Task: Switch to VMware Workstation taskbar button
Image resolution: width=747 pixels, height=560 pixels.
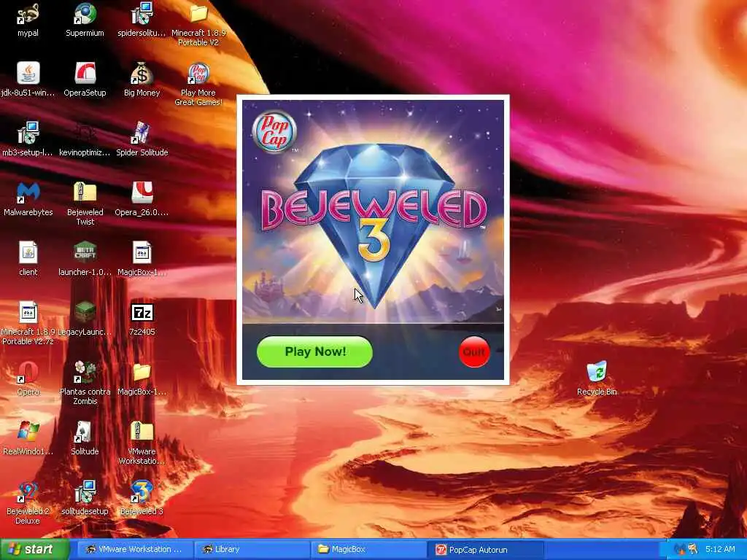Action: point(134,550)
